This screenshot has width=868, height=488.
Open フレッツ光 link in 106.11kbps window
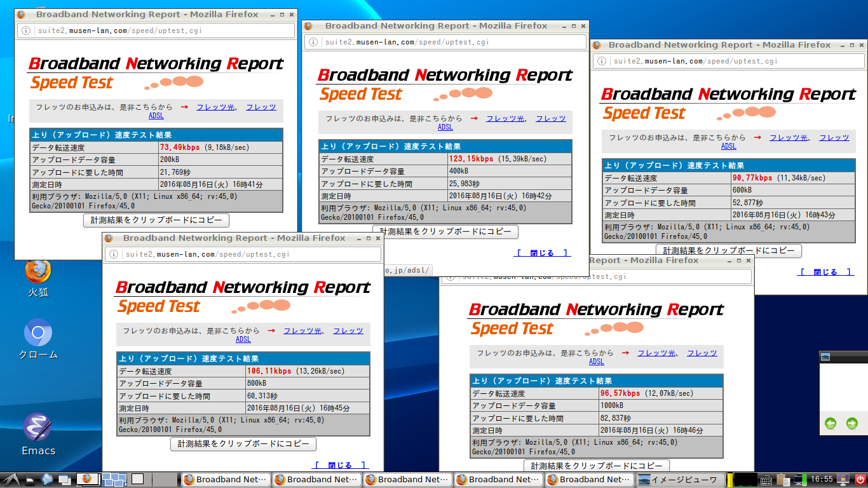coord(302,331)
